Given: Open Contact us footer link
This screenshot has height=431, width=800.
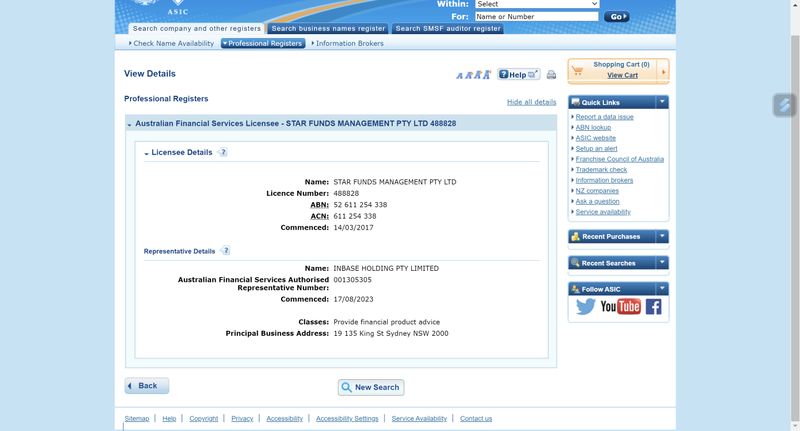Looking at the screenshot, I should (476, 418).
